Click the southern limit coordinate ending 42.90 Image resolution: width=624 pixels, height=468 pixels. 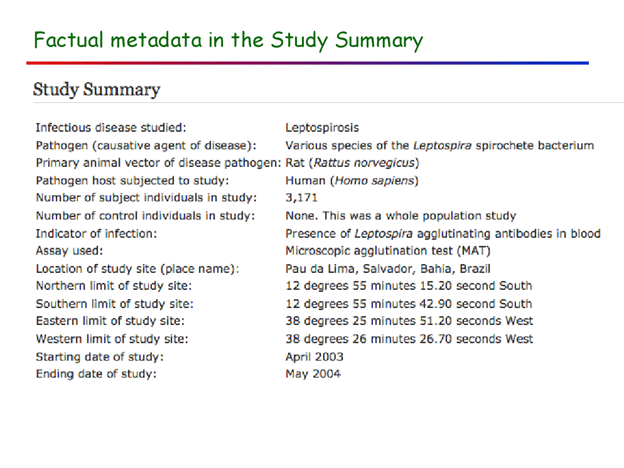coord(408,303)
